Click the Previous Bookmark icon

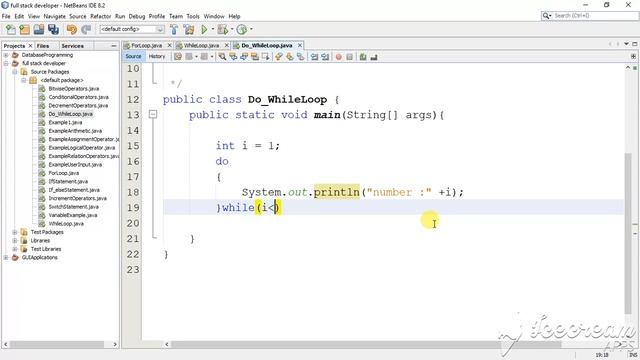[279, 57]
